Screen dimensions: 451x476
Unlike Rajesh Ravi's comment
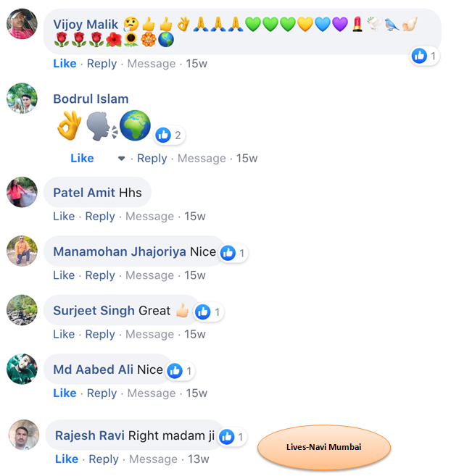point(67,459)
